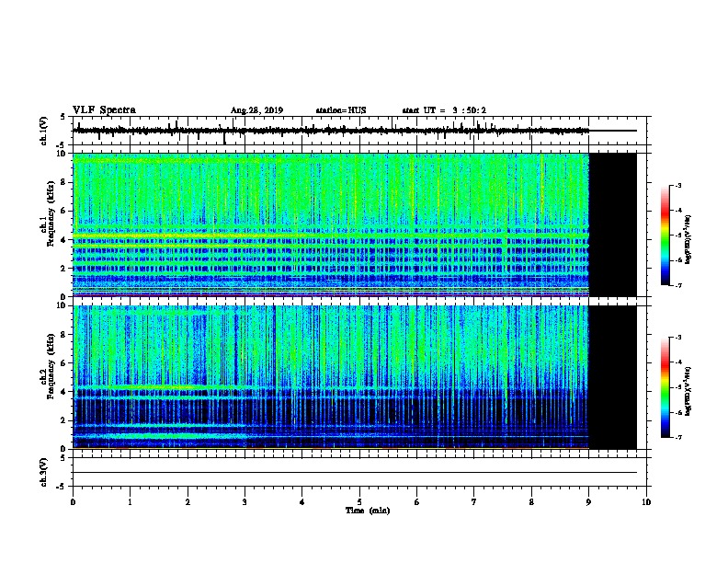Click the time axis tick label "1"
728x563 pixels.
(130, 501)
